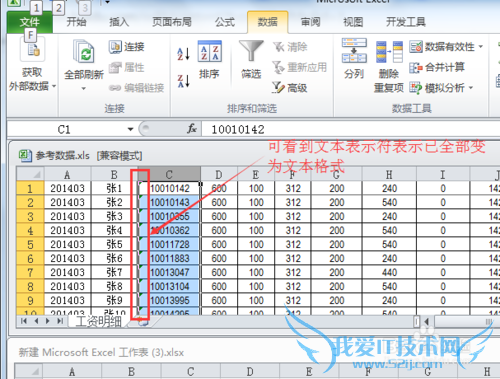Expand the 全部刷新 dropdown arrow
500x379 pixels.
click(84, 89)
